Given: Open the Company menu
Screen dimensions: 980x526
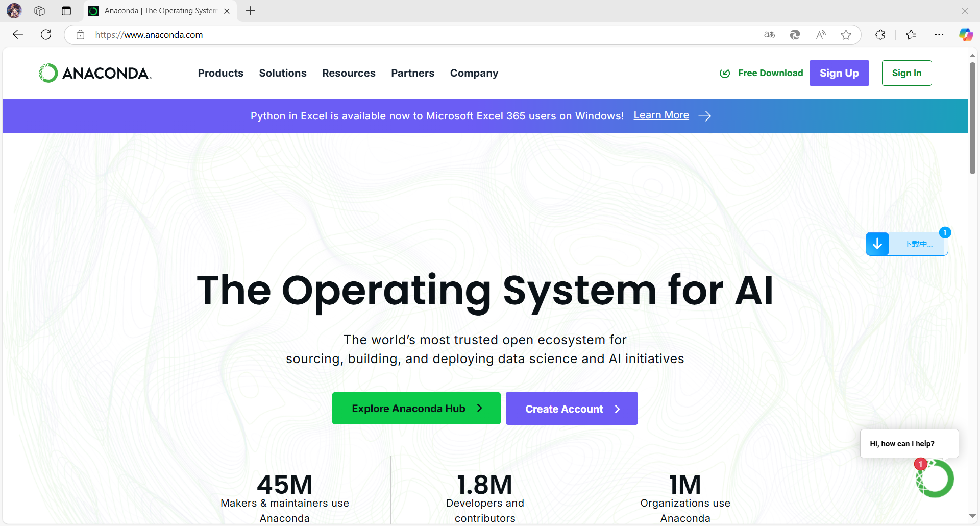Looking at the screenshot, I should coord(474,73).
